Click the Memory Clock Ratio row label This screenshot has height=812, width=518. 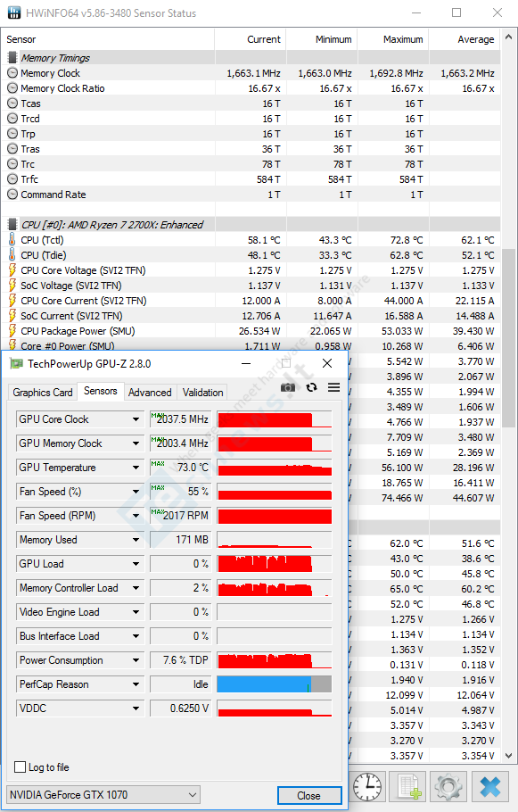click(62, 88)
